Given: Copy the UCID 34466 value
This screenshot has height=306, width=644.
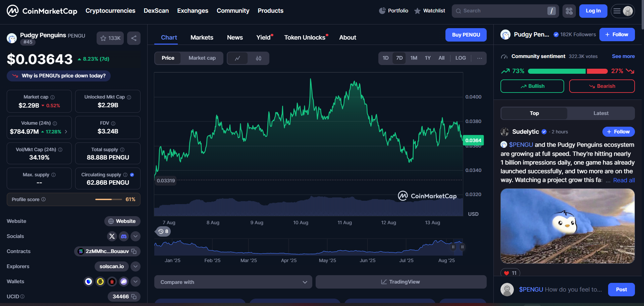Looking at the screenshot, I should point(134,297).
